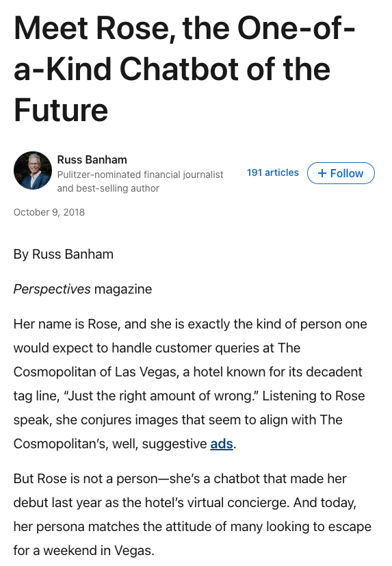
Task: Click the 'By Russ Banham' byline
Action: tap(64, 254)
